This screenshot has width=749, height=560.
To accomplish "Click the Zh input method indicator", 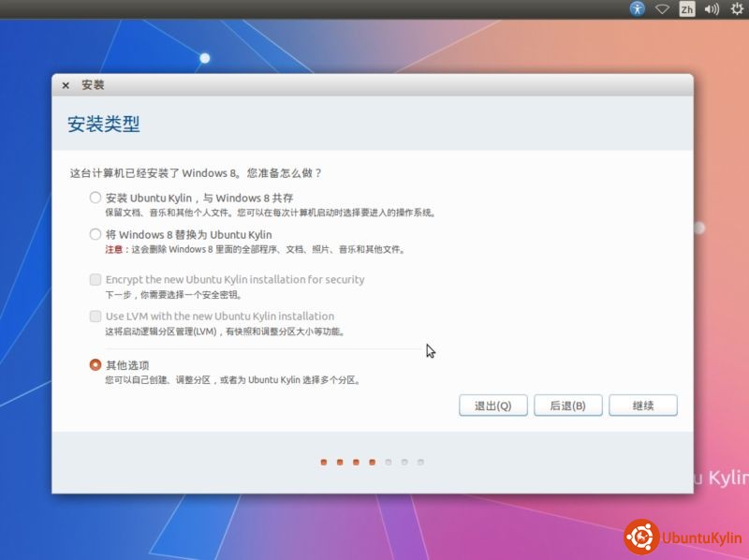I will pos(687,8).
